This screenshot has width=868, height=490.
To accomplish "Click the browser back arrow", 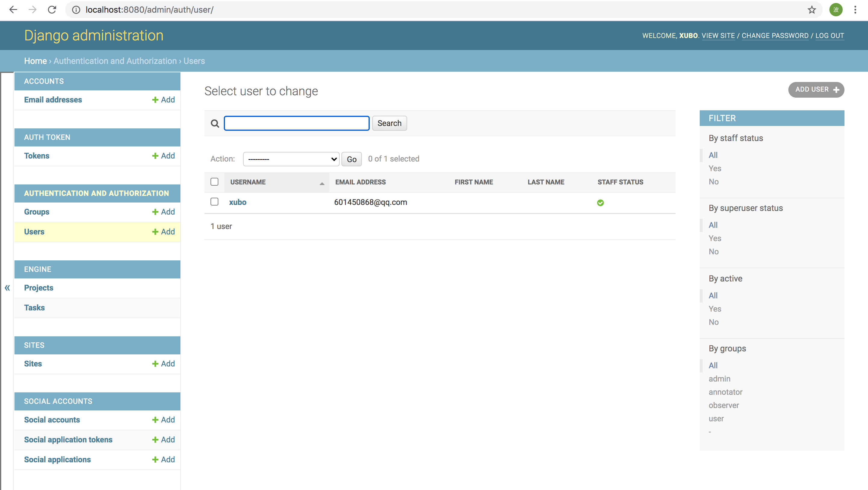I will coord(13,10).
